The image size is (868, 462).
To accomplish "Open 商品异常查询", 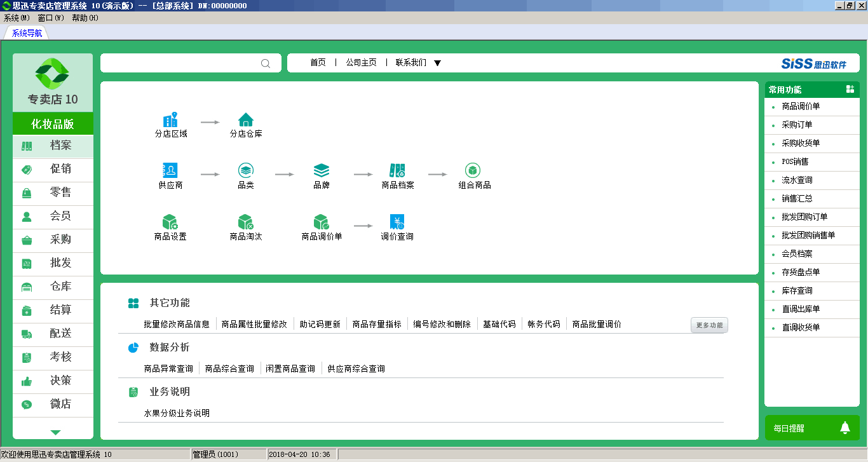I will point(168,369).
